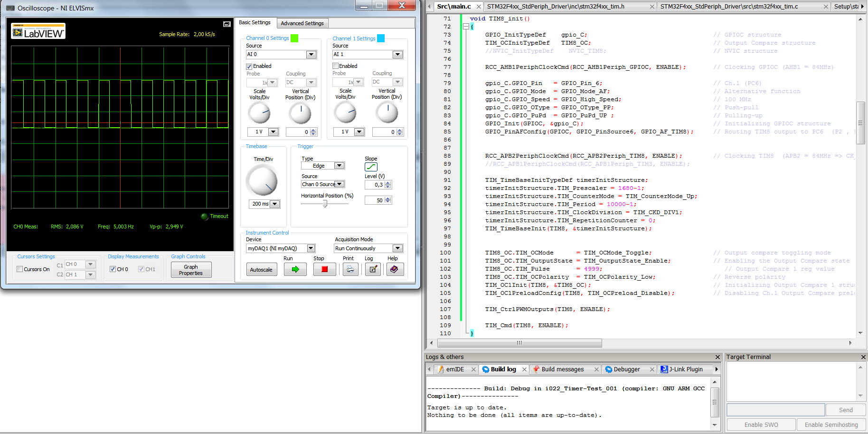The height and width of the screenshot is (434, 868).
Task: Click the trigger Level (V) input field
Action: (374, 185)
